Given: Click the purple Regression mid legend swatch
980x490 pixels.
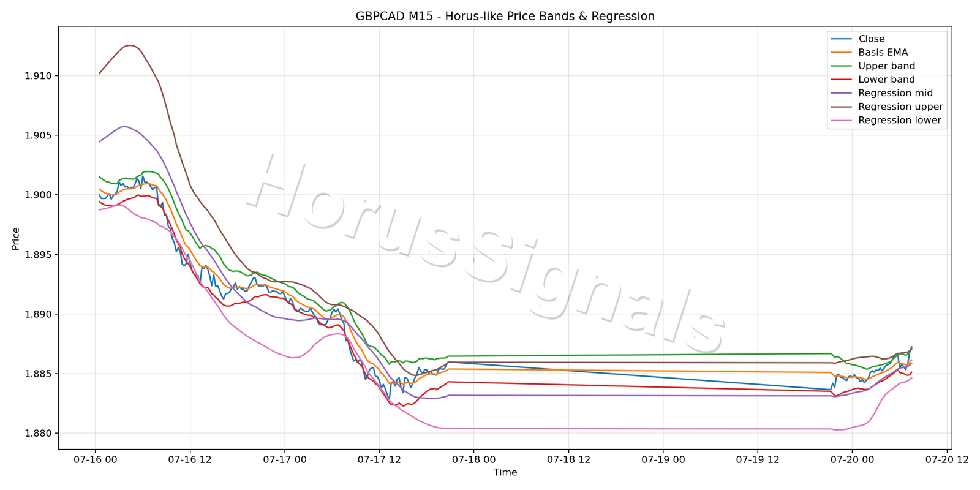Looking at the screenshot, I should (842, 93).
